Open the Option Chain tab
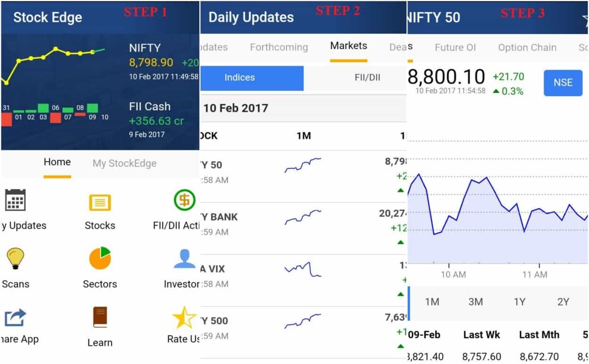589x364 pixels. point(527,48)
